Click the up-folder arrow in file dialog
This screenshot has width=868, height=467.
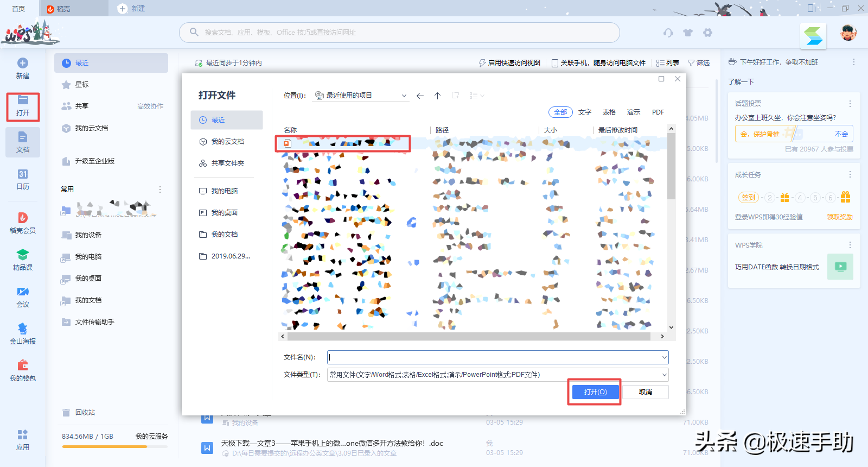[x=437, y=96]
